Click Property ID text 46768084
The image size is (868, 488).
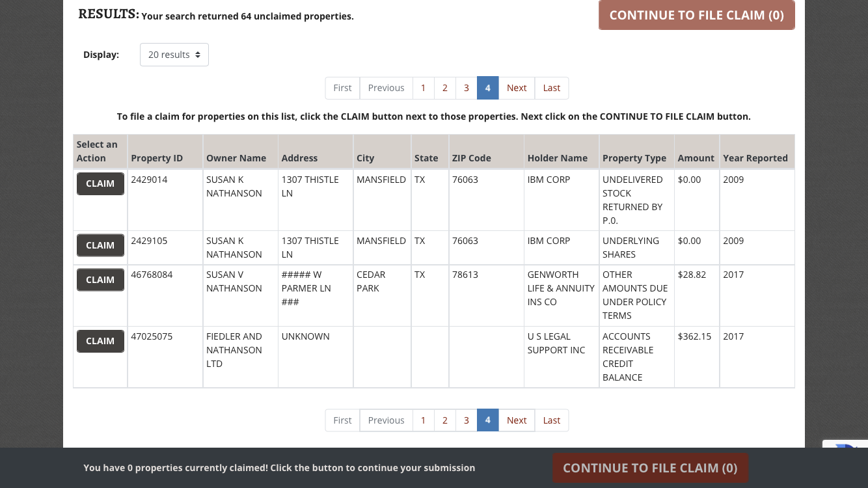pyautogui.click(x=152, y=275)
